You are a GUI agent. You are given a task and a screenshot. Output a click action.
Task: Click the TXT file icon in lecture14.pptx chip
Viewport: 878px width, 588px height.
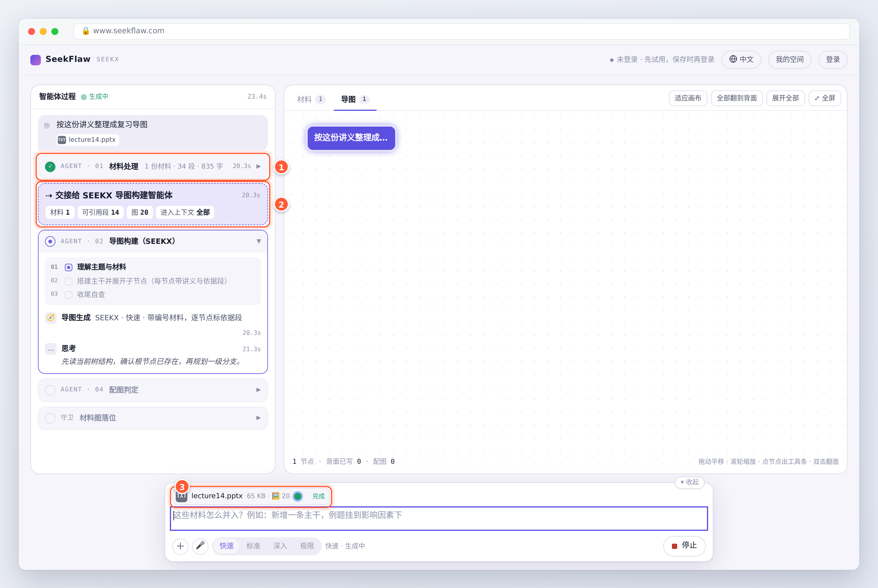point(182,496)
